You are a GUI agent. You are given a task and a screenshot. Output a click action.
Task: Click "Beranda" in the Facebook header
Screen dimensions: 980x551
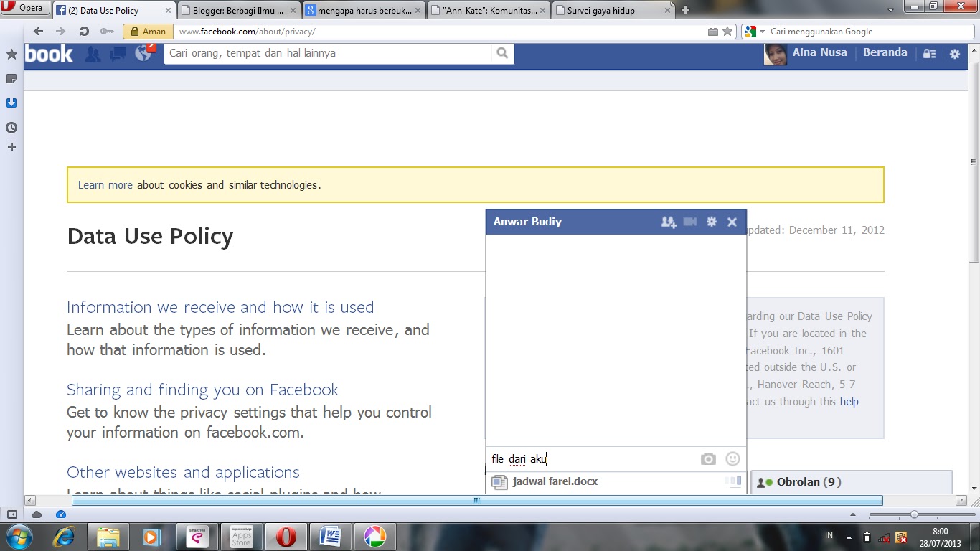coord(885,52)
